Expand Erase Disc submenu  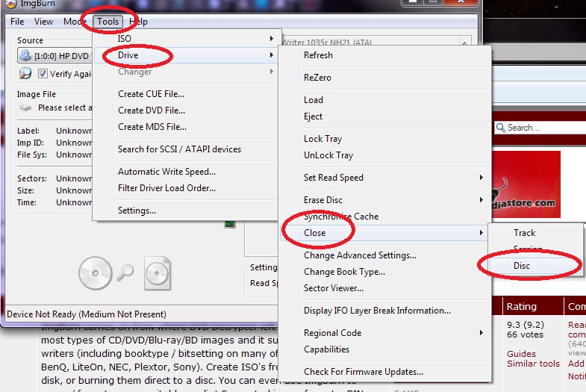click(x=385, y=200)
